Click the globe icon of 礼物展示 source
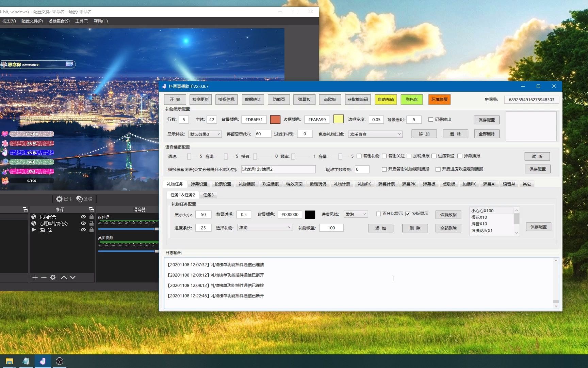 [x=34, y=217]
